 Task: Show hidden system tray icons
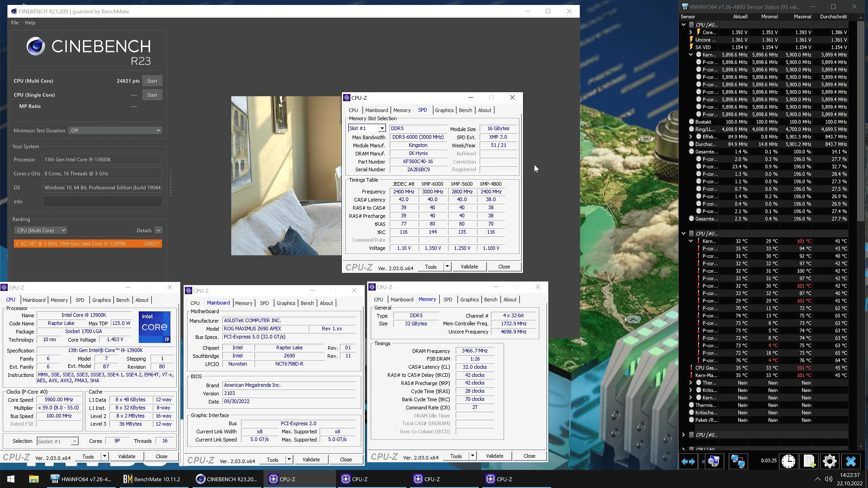[817, 479]
